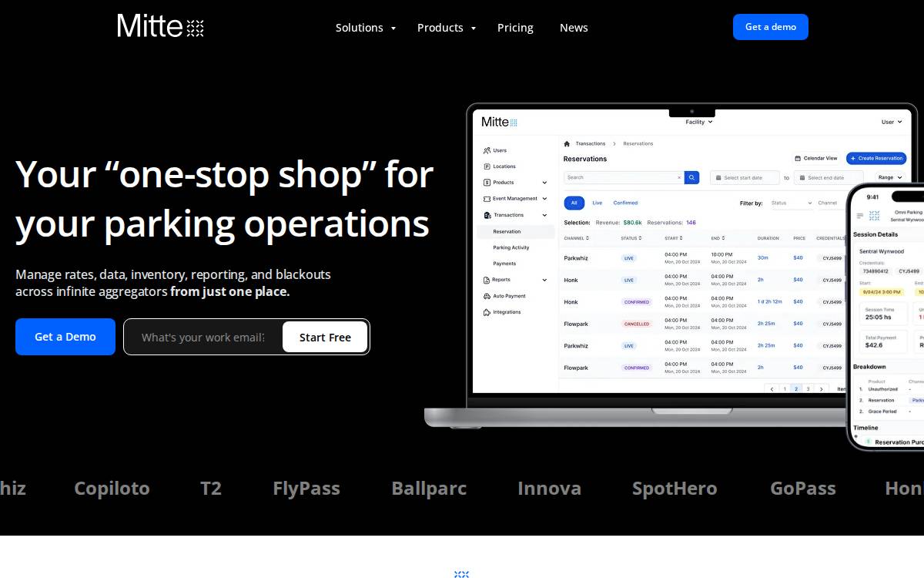
Task: Sort the table by the End column arrows
Action: pos(723,238)
